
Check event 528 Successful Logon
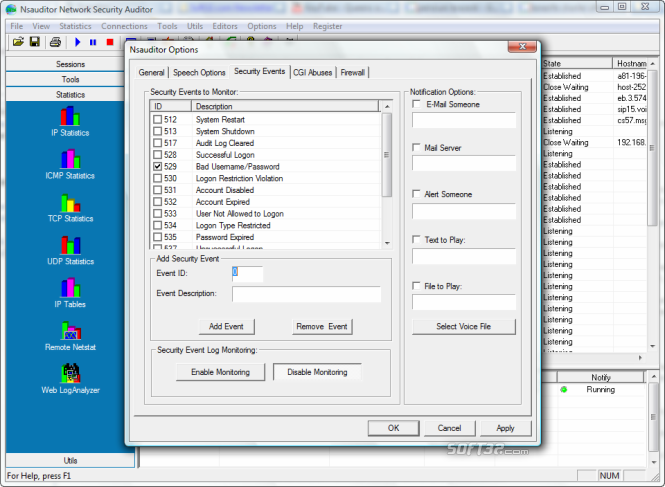coord(157,155)
